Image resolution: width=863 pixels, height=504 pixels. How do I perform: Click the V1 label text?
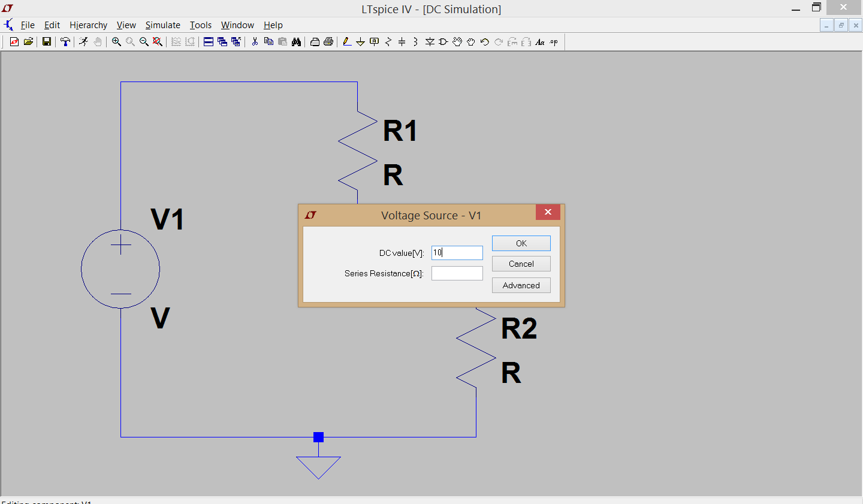[x=167, y=219]
